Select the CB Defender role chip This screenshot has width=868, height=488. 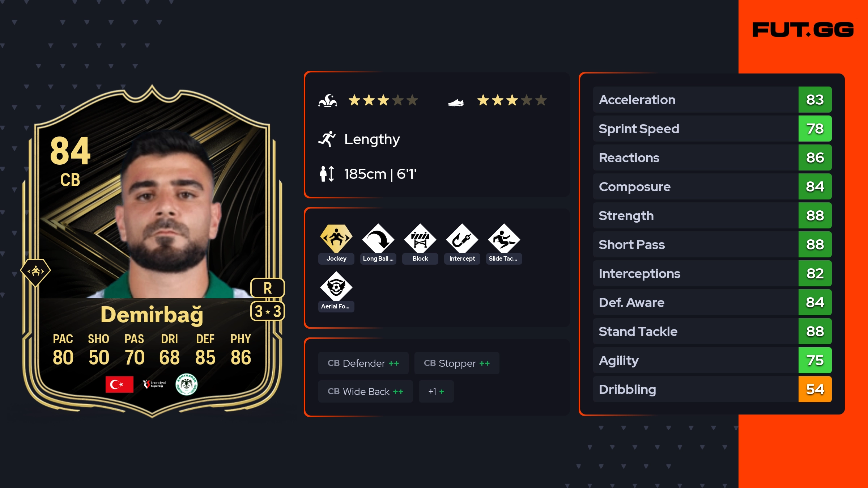(x=363, y=363)
